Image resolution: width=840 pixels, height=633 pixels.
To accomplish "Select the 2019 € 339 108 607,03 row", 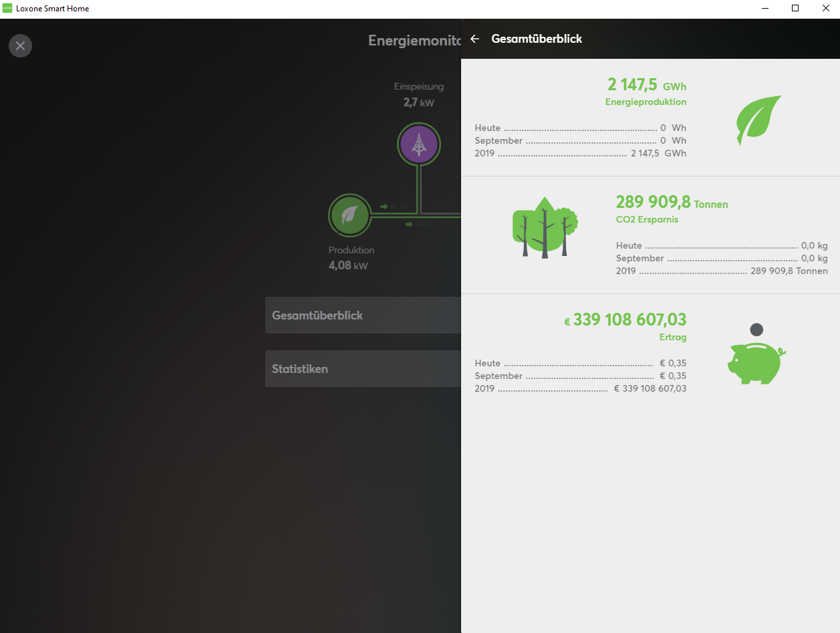I will point(581,388).
